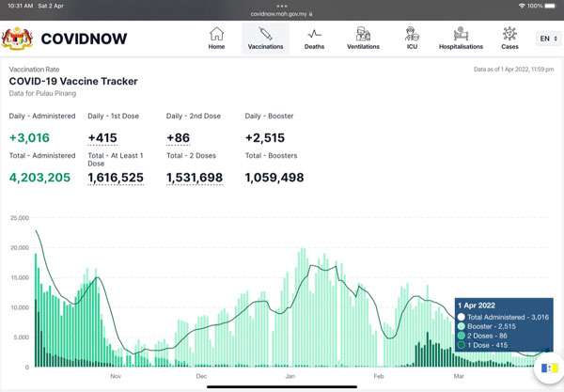Click the Total - Boosters label
The height and width of the screenshot is (392, 564).
click(x=272, y=156)
